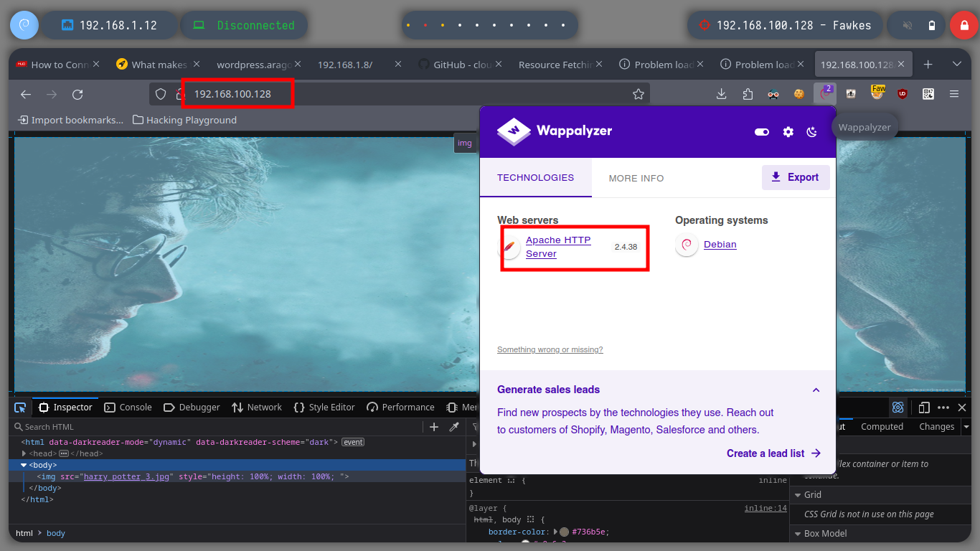
Task: Activate the element picker in DevTools
Action: pyautogui.click(x=20, y=408)
